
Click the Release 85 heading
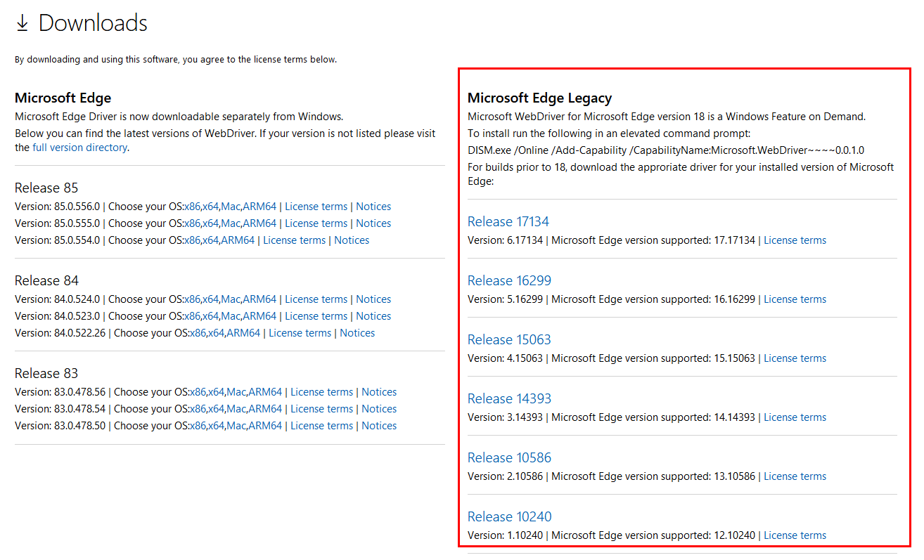46,188
